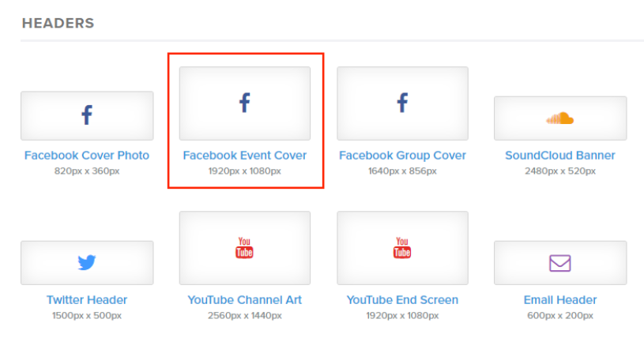Open the Twitter Header link
Screen dimensions: 644x353
pos(87,299)
